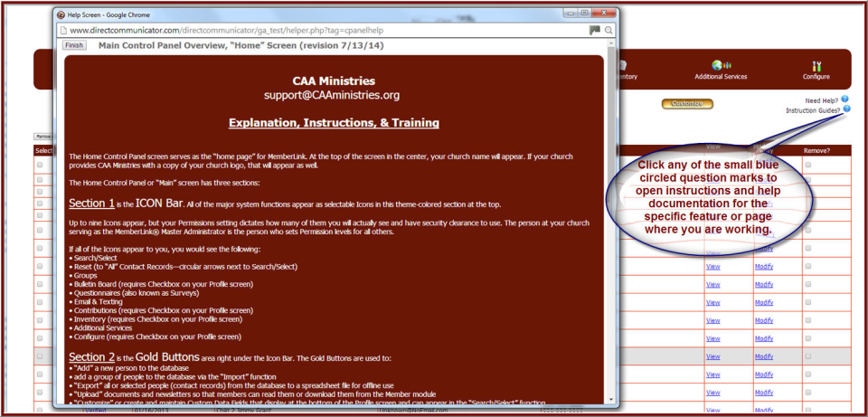Open the Configure tools icon

pos(816,65)
